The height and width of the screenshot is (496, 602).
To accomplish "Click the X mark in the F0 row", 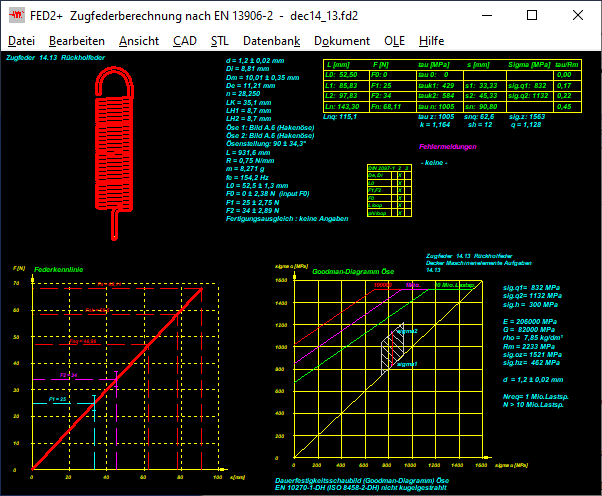I will click(401, 198).
